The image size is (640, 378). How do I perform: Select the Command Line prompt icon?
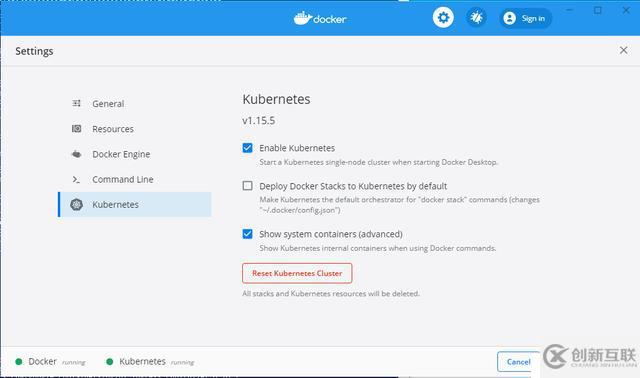pos(76,179)
